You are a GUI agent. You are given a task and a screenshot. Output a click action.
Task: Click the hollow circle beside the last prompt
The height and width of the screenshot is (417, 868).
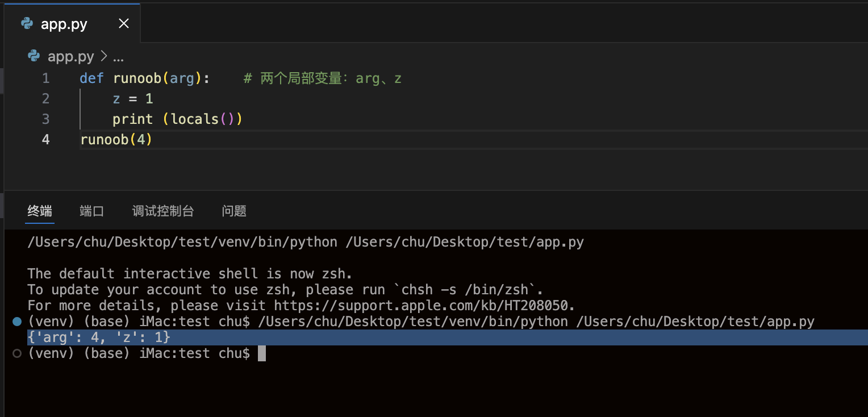coord(17,353)
